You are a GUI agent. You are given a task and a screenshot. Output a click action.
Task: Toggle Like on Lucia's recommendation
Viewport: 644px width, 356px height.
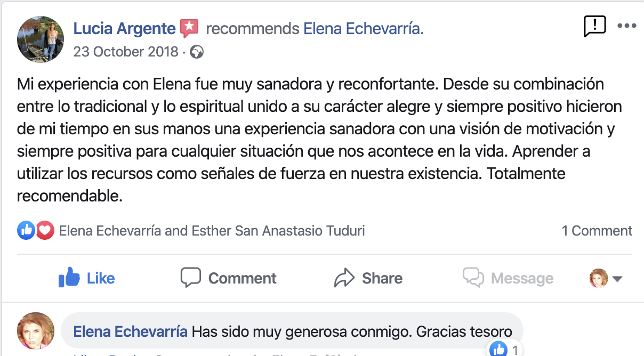tap(86, 278)
